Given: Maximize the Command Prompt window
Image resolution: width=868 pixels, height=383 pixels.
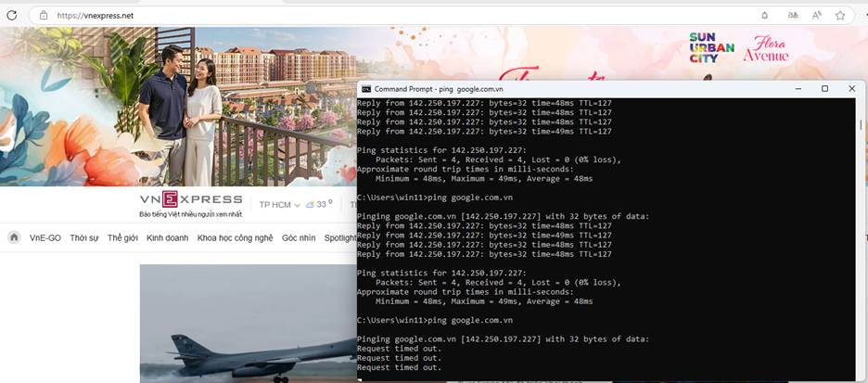Looking at the screenshot, I should point(824,88).
